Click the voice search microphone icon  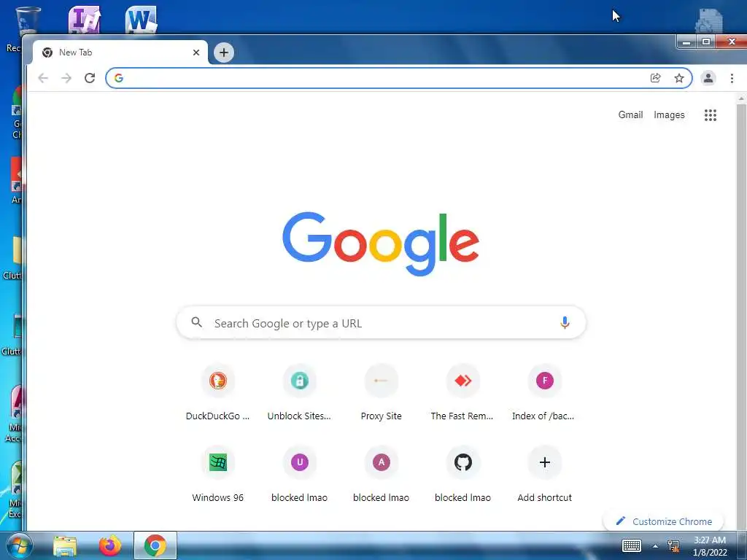coord(565,323)
